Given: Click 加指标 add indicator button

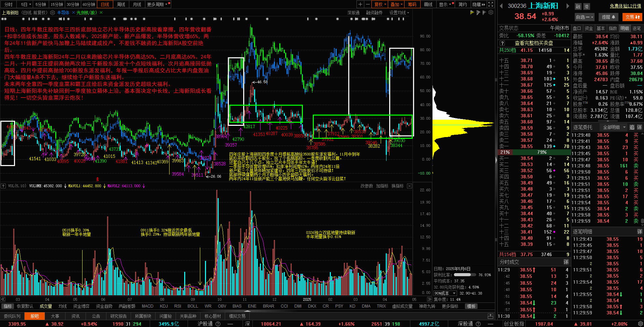Looking at the screenshot, I should pyautogui.click(x=382, y=186).
